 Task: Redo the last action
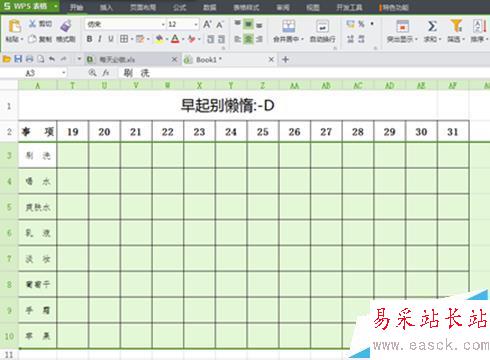[x=63, y=59]
